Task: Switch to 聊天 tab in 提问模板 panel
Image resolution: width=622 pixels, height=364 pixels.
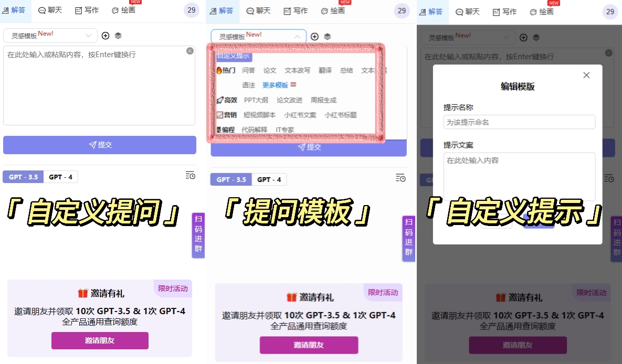Action: [x=258, y=11]
